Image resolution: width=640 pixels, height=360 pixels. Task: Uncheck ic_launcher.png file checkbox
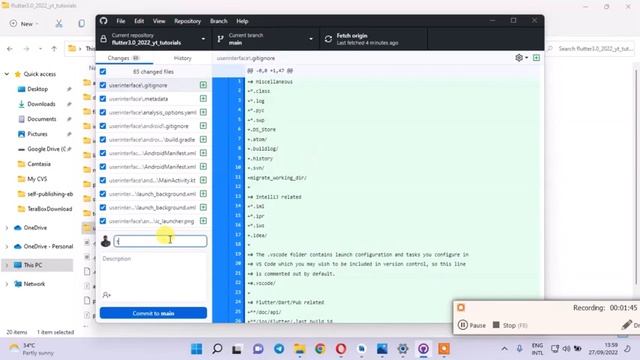pyautogui.click(x=103, y=221)
